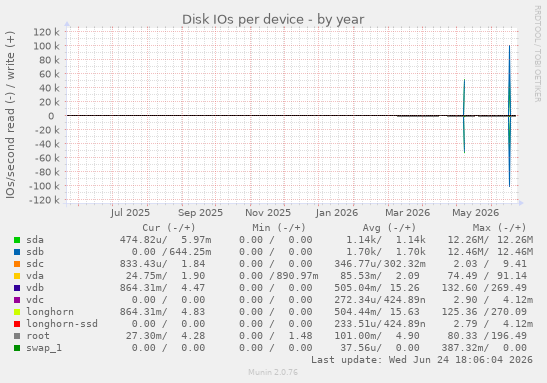Click the vdc purple legend swatch
Viewport: 547px width, 383px height.
(x=17, y=300)
